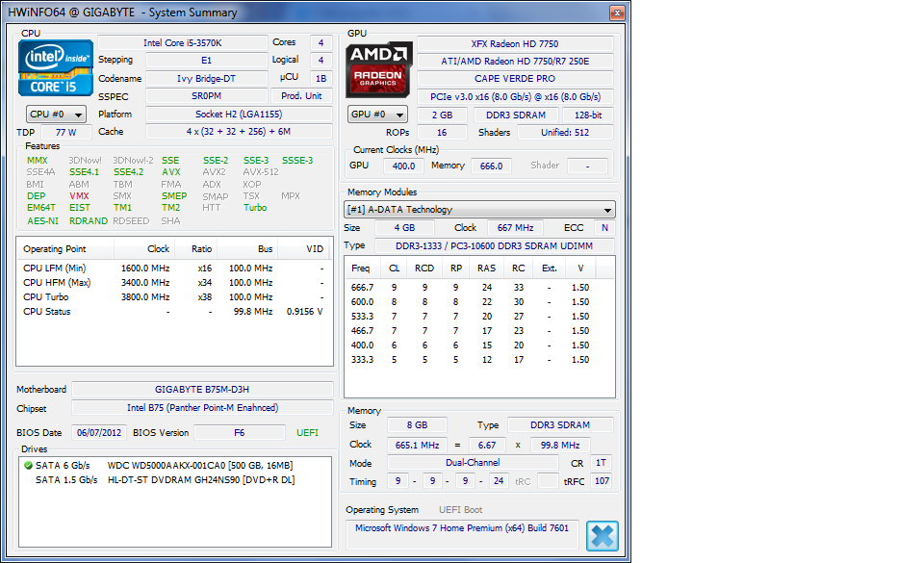Click the 8 GB memory size value

[417, 425]
